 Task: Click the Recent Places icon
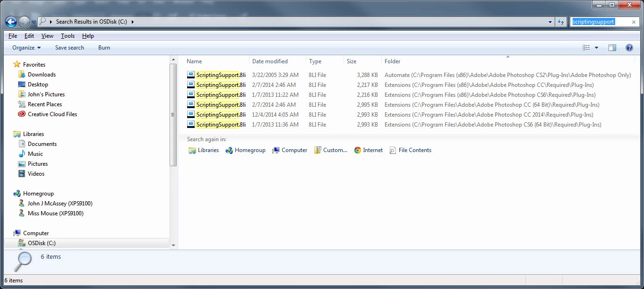[x=21, y=104]
